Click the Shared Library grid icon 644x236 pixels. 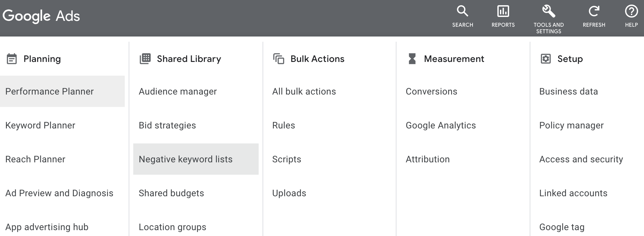click(145, 59)
